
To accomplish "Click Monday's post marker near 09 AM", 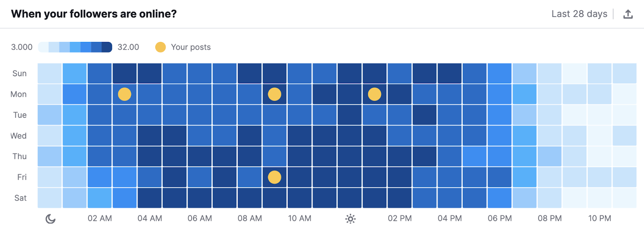I will tap(275, 94).
